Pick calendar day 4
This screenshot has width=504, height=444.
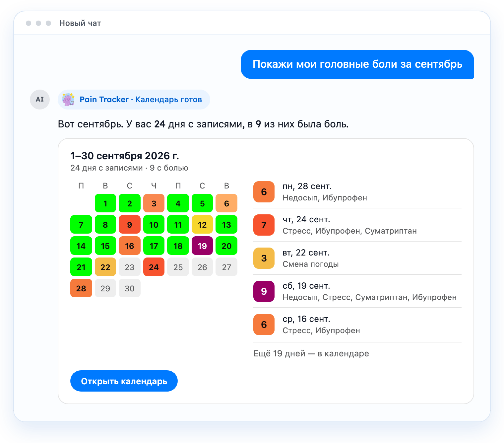pyautogui.click(x=178, y=203)
